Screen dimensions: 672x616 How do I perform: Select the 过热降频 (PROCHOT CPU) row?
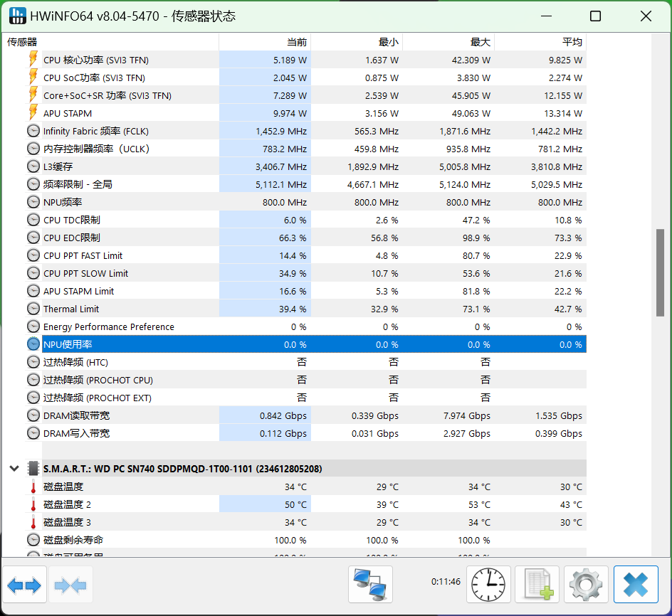(x=314, y=380)
